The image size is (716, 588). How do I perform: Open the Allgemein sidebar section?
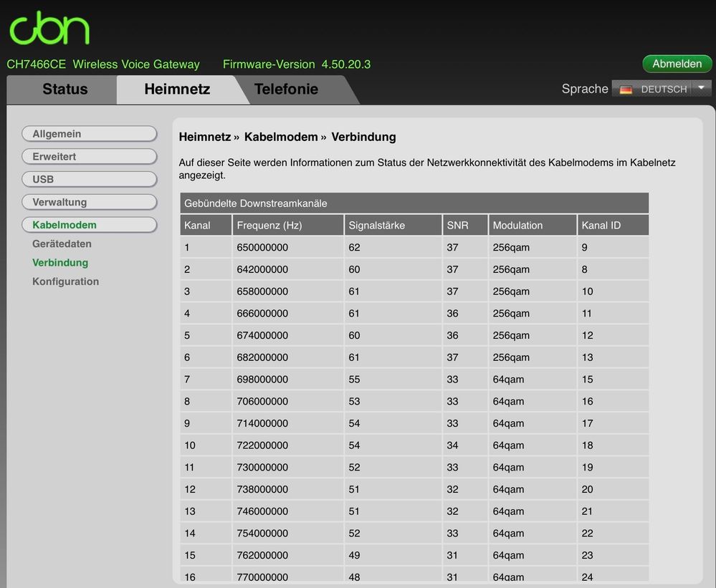click(90, 134)
